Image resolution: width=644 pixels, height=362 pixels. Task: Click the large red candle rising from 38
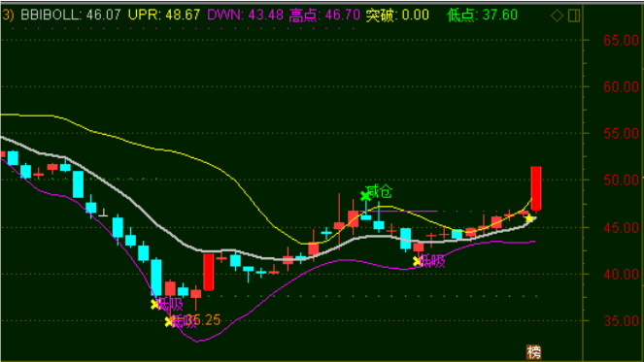[x=209, y=272]
